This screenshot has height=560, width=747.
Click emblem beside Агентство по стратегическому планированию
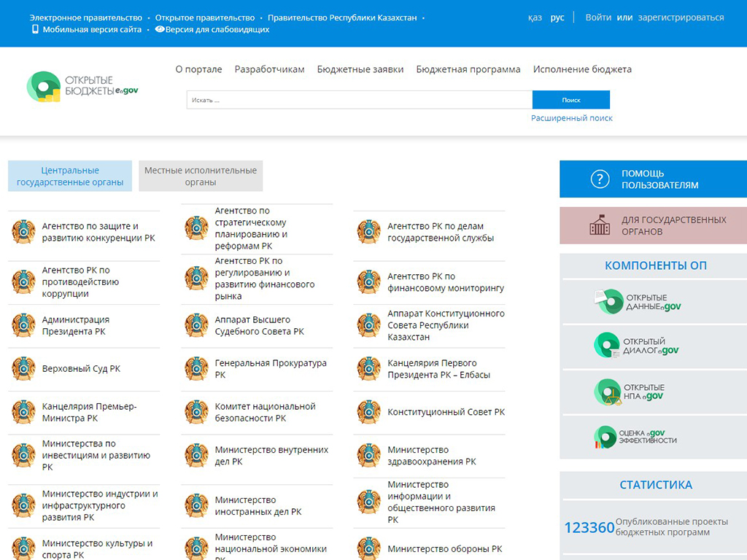[196, 228]
